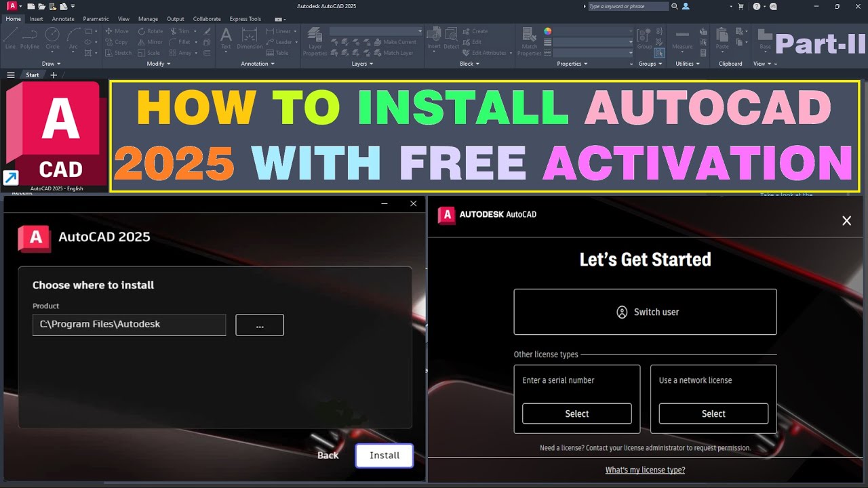Expand the Modify panel dropdown
This screenshot has height=488, width=868.
159,64
